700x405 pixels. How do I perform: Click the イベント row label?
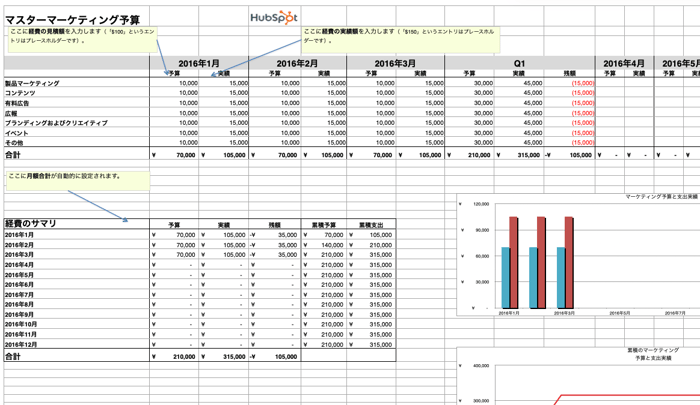click(x=17, y=133)
